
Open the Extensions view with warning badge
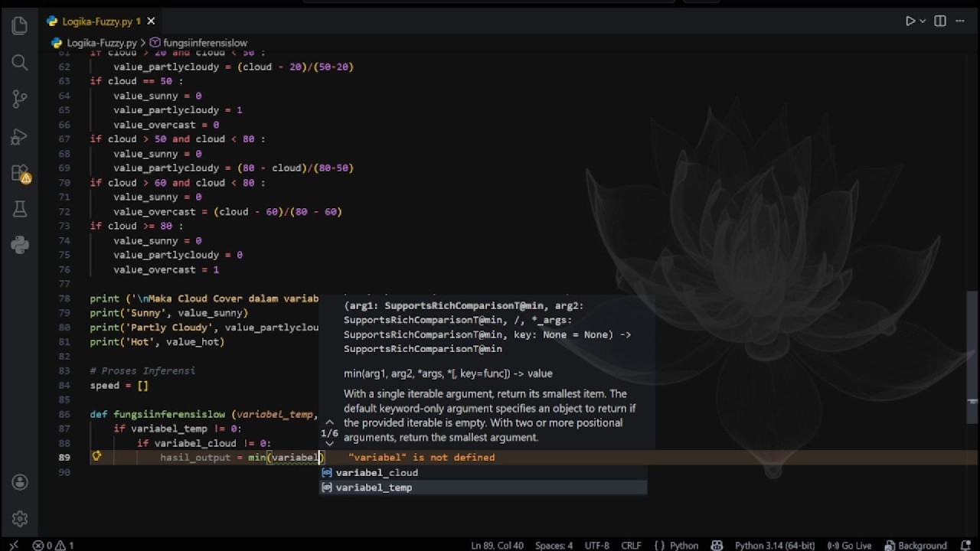[x=20, y=174]
